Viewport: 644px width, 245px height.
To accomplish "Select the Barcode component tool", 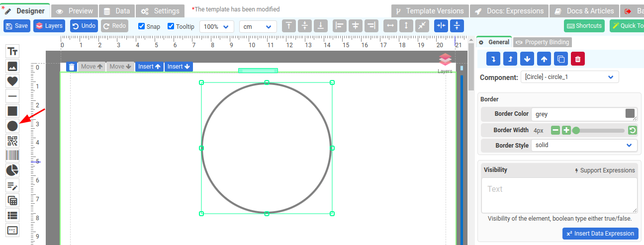I will tap(12, 156).
